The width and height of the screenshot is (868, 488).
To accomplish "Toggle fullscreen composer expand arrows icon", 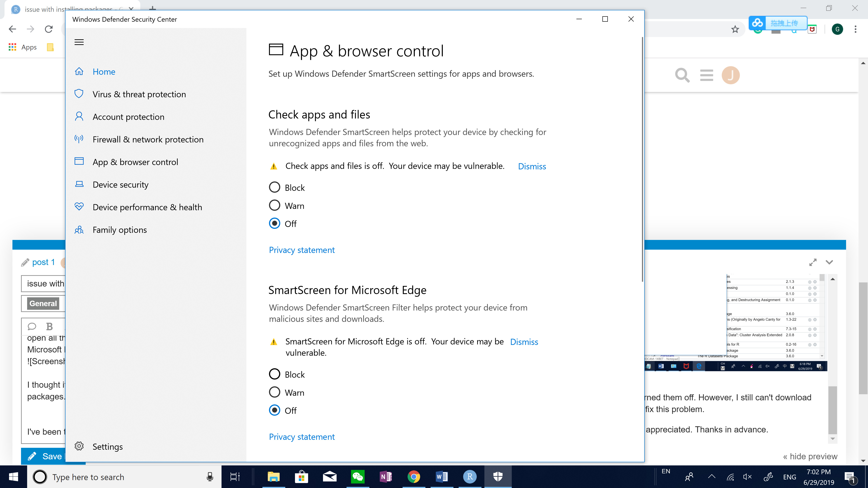I will 813,262.
